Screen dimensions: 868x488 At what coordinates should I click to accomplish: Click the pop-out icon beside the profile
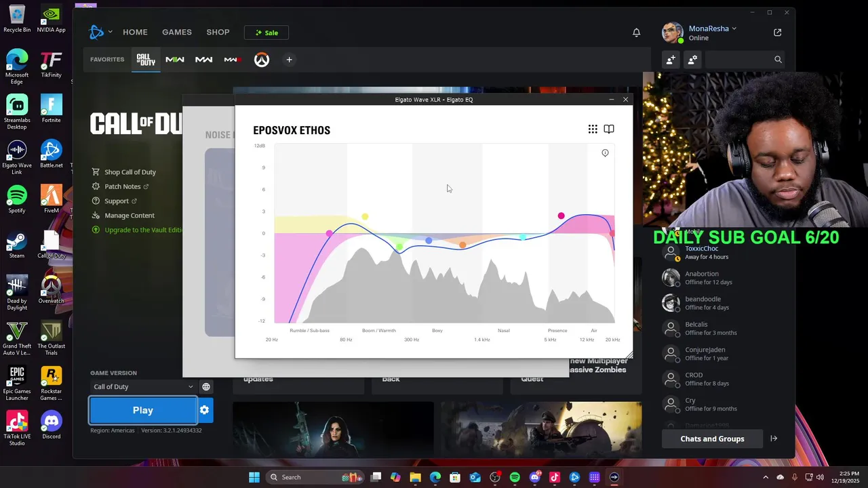click(778, 33)
